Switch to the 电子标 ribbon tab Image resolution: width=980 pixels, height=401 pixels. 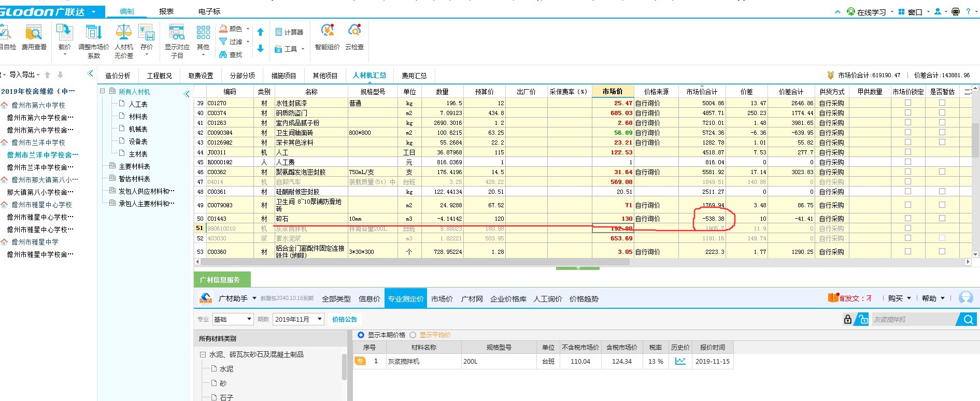209,11
